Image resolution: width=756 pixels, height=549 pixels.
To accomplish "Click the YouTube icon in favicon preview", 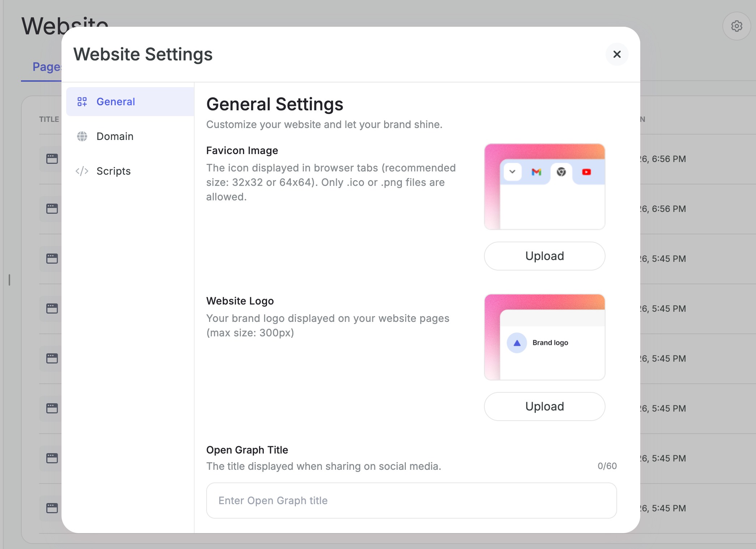I will coord(586,172).
